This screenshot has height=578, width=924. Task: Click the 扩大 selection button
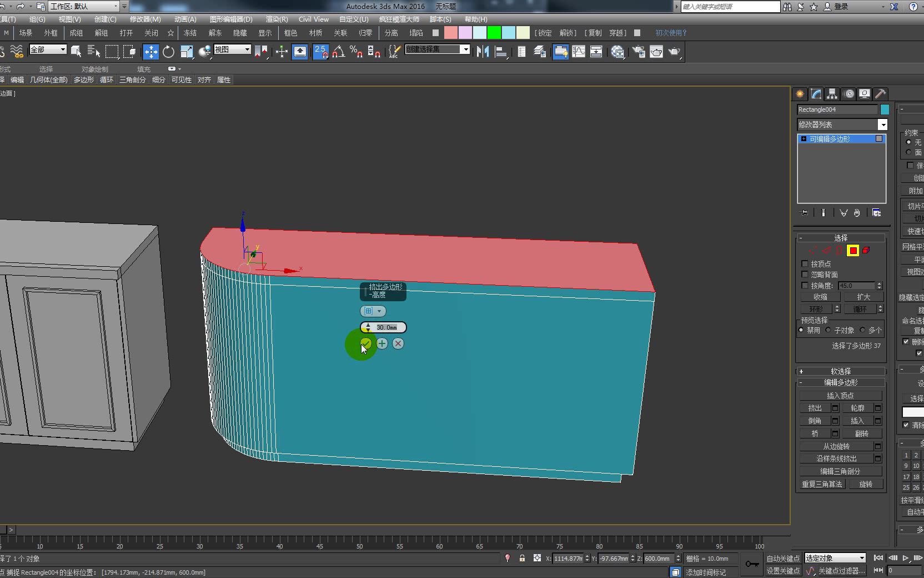tap(863, 297)
